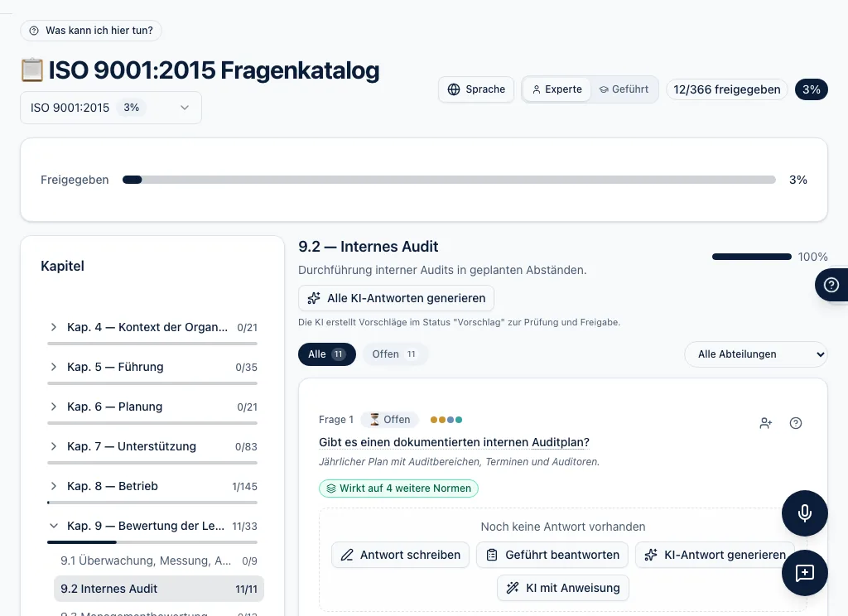
Task: Click the 12/366 freigegeben counter
Action: [727, 89]
